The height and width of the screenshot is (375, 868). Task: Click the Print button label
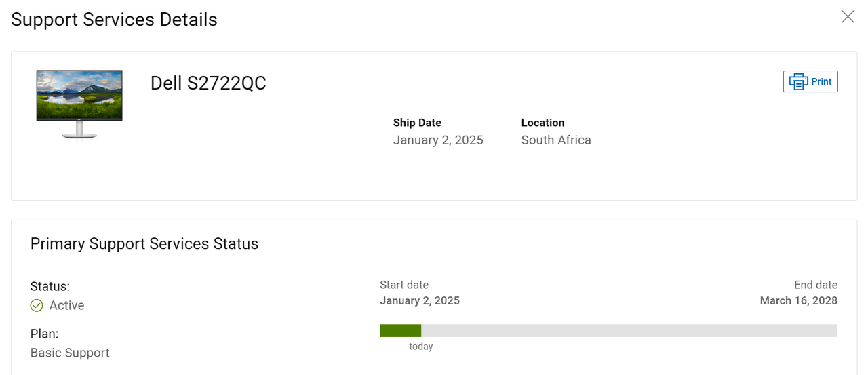[821, 81]
